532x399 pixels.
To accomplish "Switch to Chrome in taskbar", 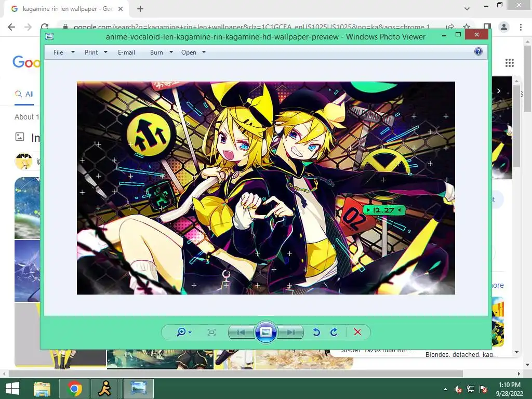I will pyautogui.click(x=74, y=389).
